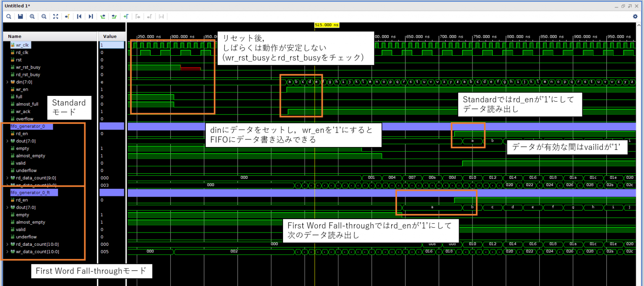
Task: Expand the wr_data_count[10:0] bus
Action: (7, 252)
